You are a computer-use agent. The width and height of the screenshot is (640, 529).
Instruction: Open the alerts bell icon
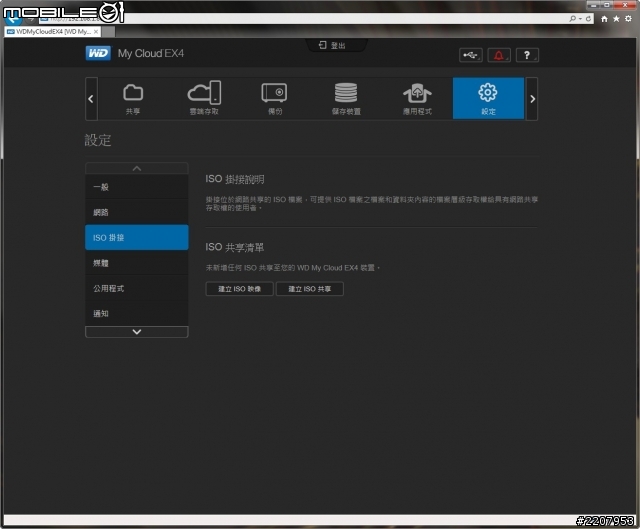[x=499, y=55]
